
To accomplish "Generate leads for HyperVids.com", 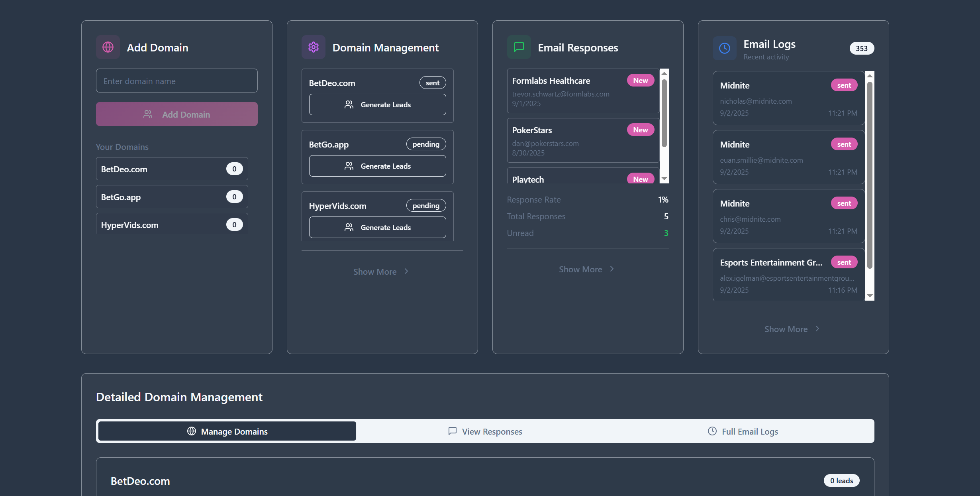I will point(377,227).
